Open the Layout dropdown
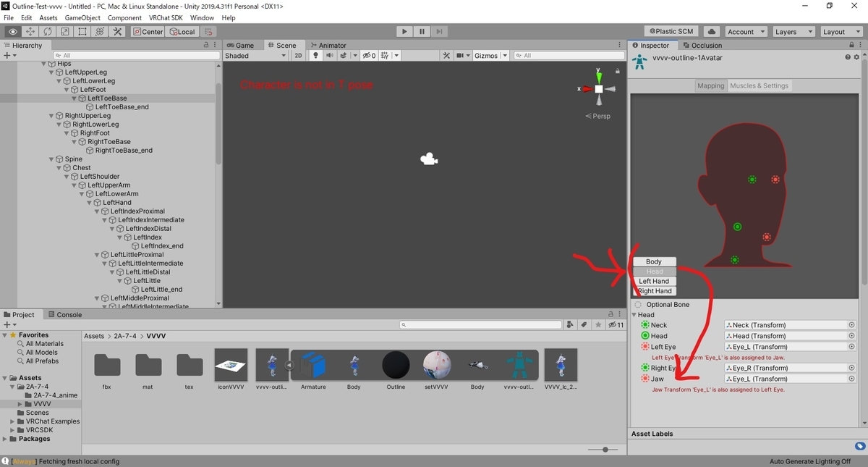868x467 pixels. tap(841, 32)
